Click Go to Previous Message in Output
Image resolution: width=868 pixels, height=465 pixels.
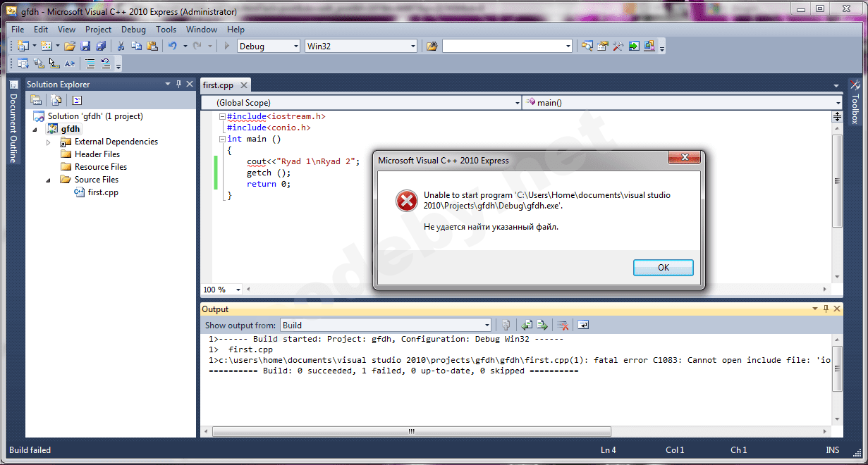coord(527,325)
